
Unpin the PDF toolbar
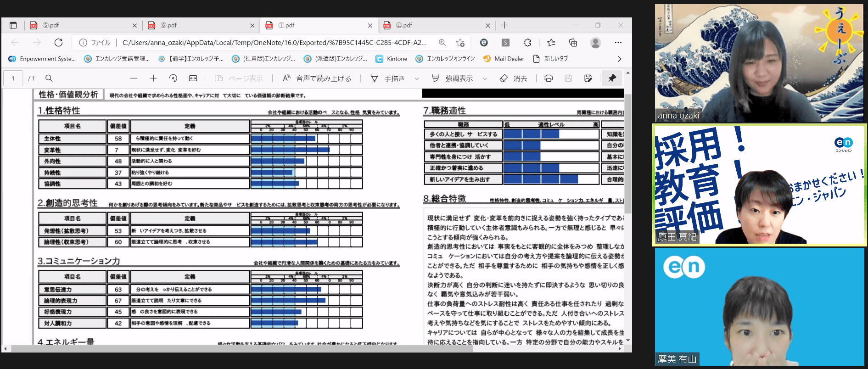coord(612,78)
